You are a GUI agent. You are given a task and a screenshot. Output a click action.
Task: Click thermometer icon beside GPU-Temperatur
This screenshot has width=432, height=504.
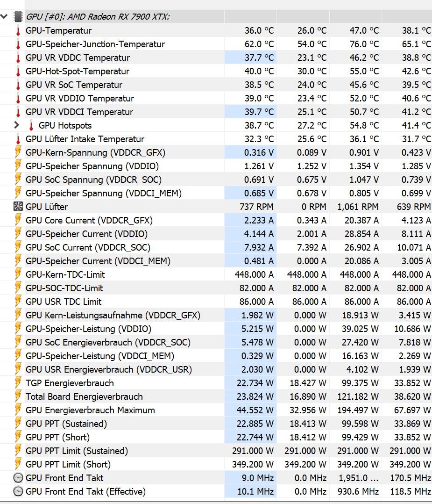click(x=18, y=30)
